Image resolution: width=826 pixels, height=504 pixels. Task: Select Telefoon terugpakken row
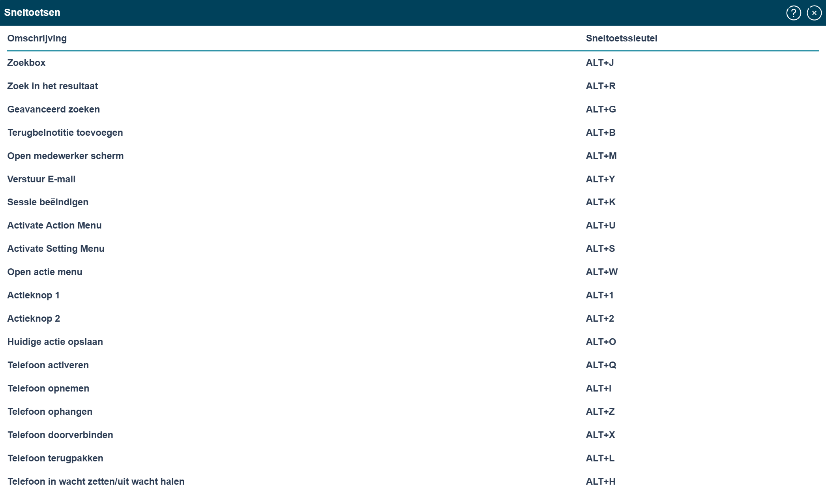(x=413, y=458)
